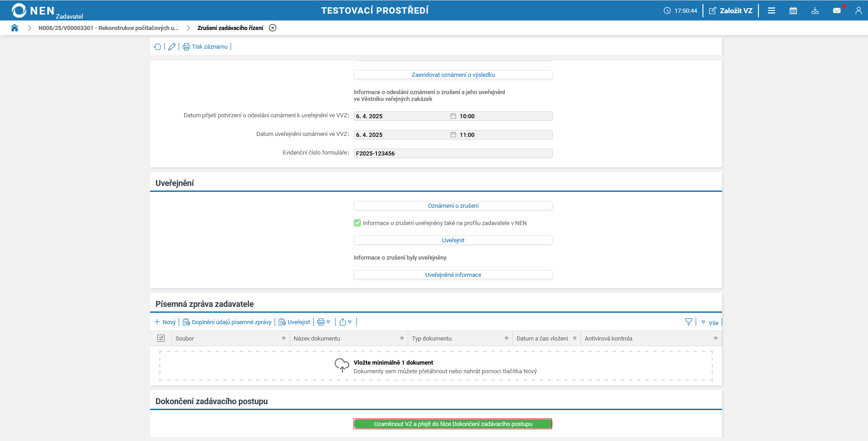Click the pencil edit icon
The image size is (868, 441).
point(172,47)
